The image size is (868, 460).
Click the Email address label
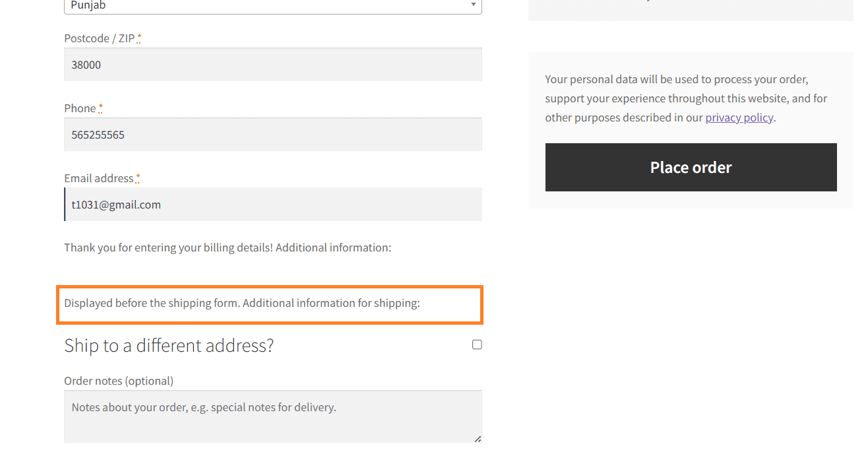[99, 178]
